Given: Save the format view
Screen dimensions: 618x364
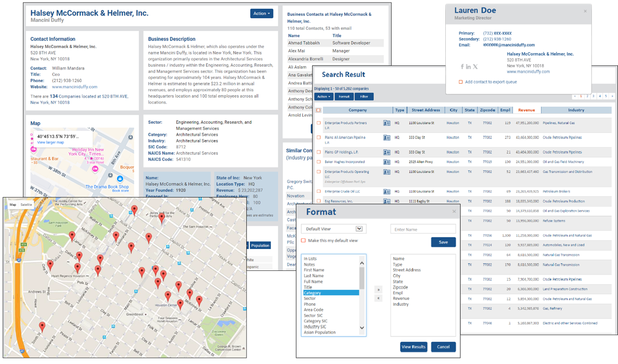Looking at the screenshot, I should coord(443,242).
